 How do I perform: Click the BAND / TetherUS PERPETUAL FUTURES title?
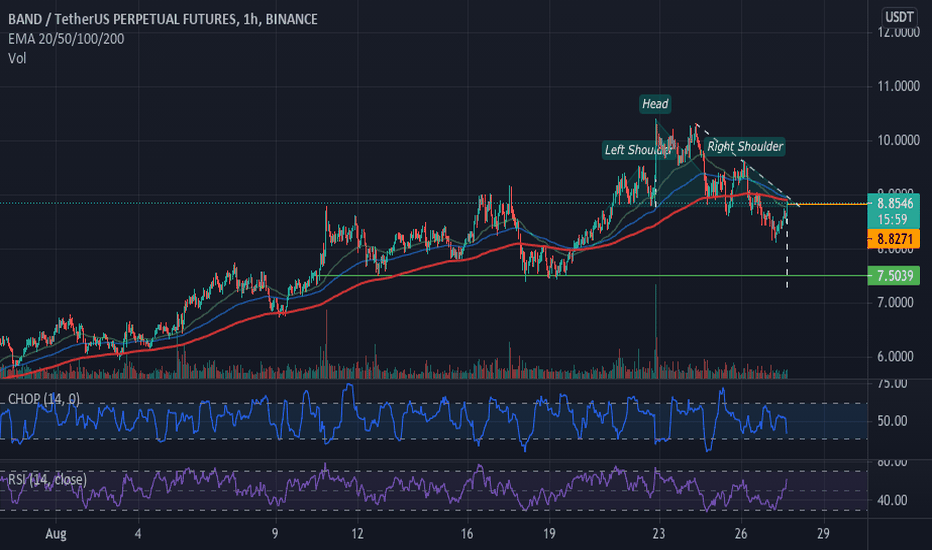163,19
